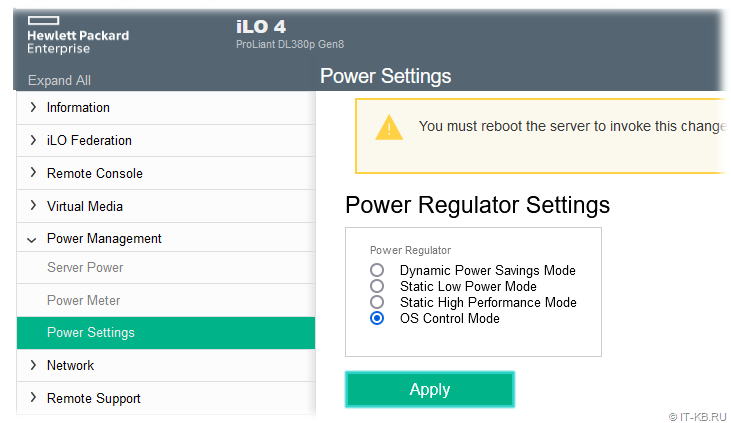Open the Remote Support menu label

point(94,398)
